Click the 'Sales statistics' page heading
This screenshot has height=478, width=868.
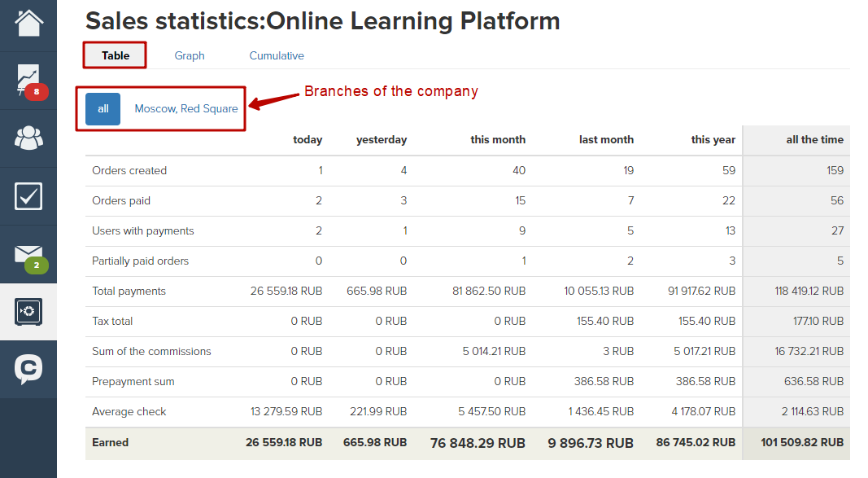323,21
